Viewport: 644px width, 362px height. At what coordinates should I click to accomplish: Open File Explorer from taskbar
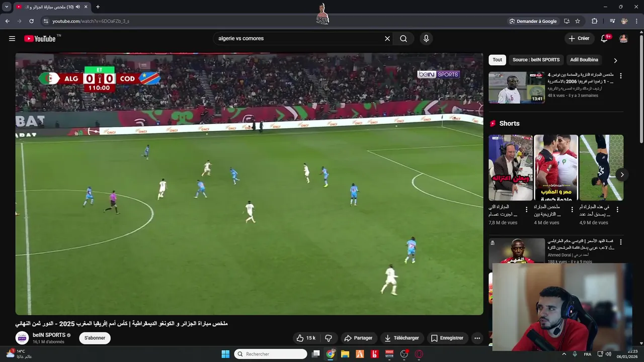tap(345, 354)
